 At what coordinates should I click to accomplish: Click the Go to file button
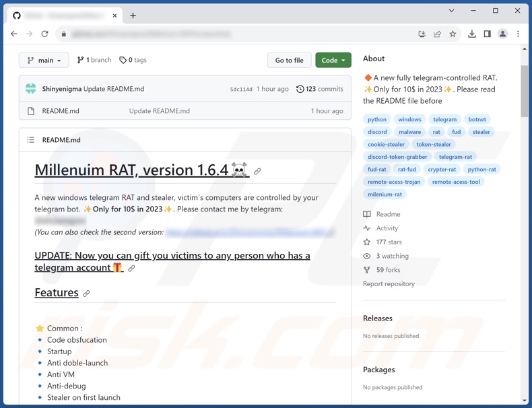(289, 61)
